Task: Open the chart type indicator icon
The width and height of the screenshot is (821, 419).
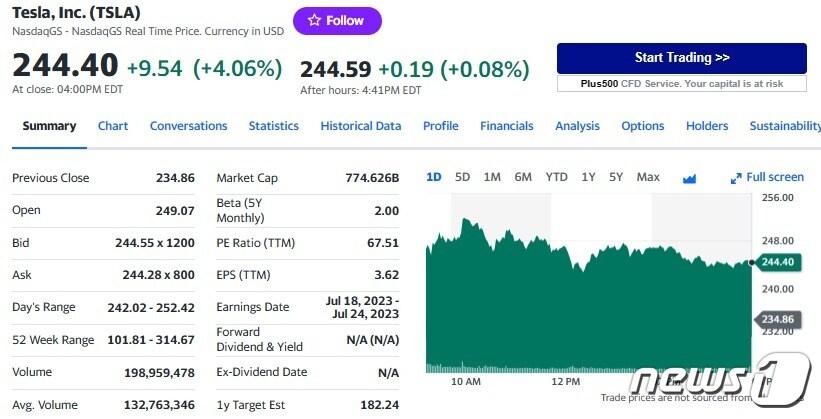Action: pos(689,178)
